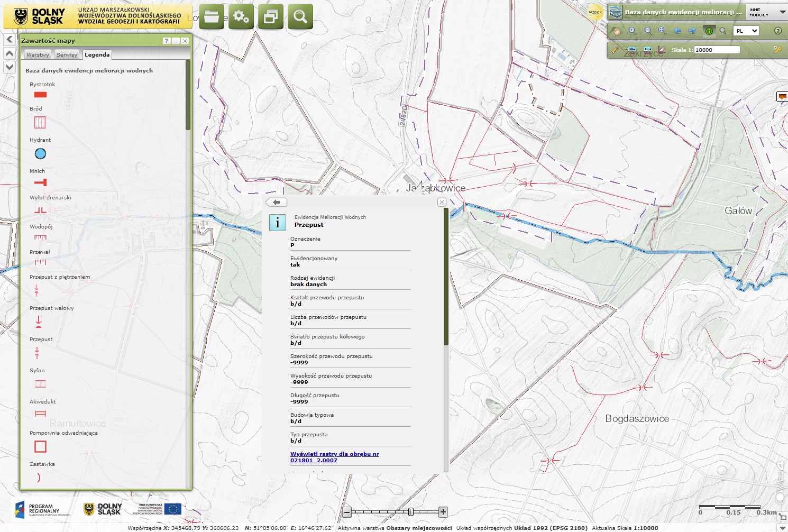Image resolution: width=788 pixels, height=532 pixels.
Task: Click the Dolny Śląsk header logo
Action: [39, 16]
